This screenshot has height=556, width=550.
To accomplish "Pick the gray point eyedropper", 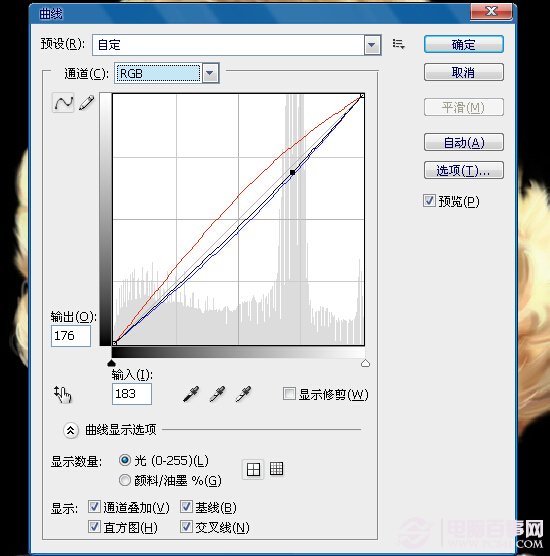I will [217, 394].
